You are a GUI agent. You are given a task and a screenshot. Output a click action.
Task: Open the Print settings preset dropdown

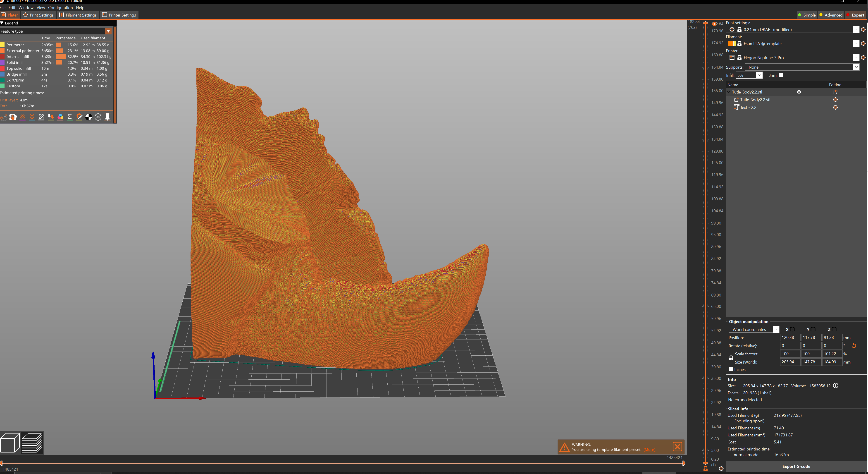856,30
